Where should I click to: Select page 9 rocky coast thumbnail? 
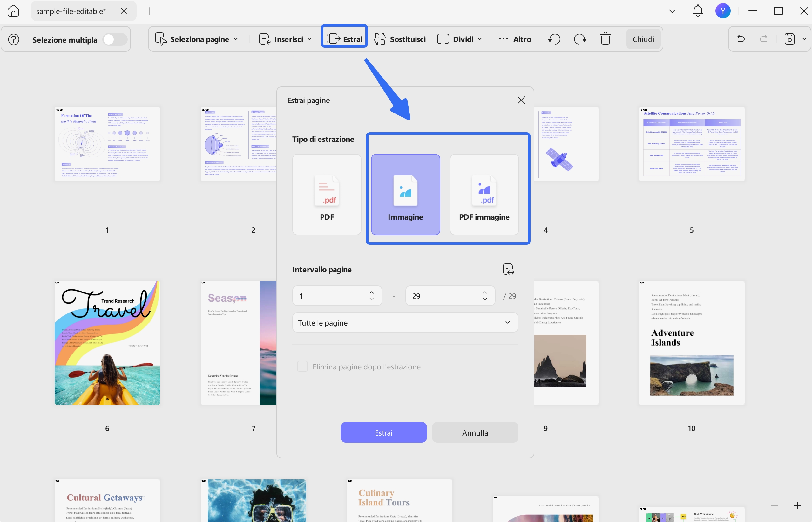566,343
